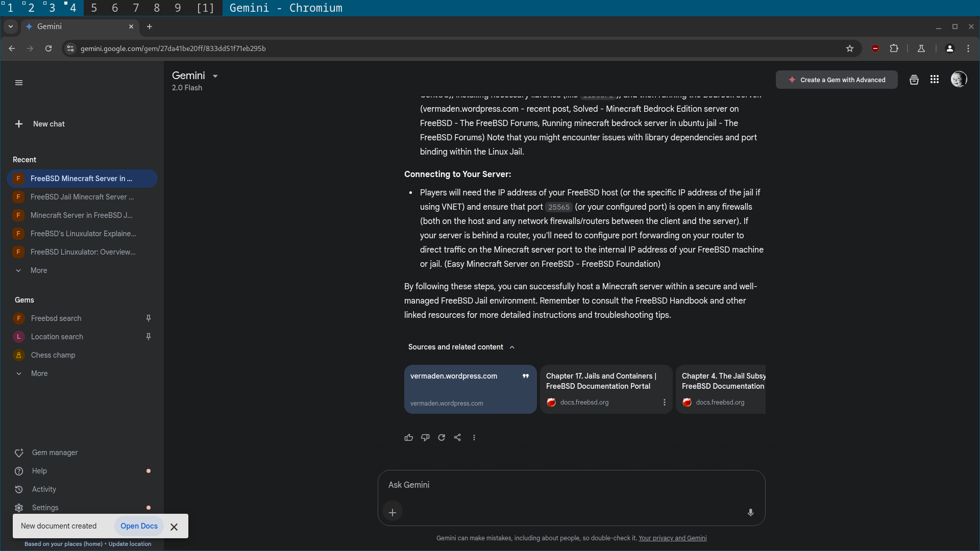Open the Google apps grid icon
The width and height of the screenshot is (980, 551).
click(x=934, y=80)
